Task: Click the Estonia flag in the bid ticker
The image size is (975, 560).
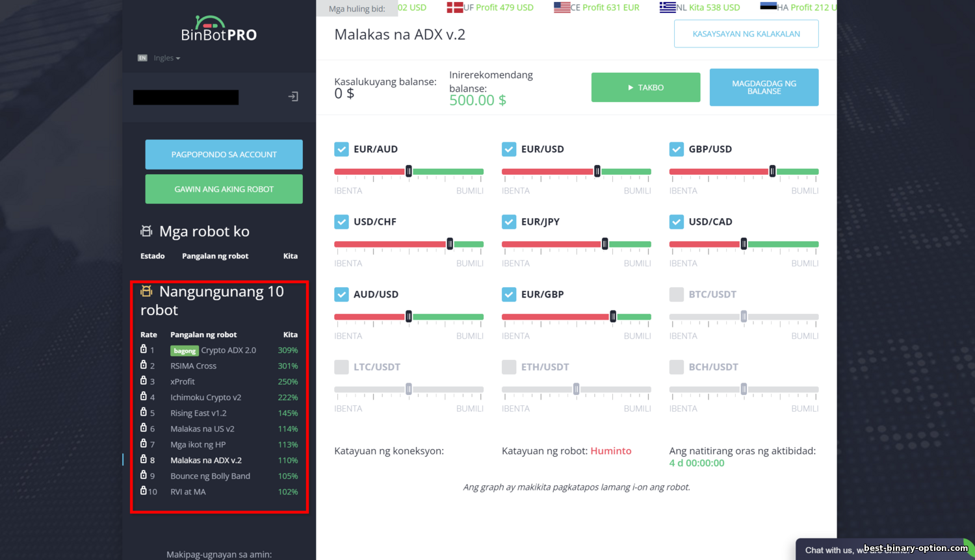Action: pos(768,7)
